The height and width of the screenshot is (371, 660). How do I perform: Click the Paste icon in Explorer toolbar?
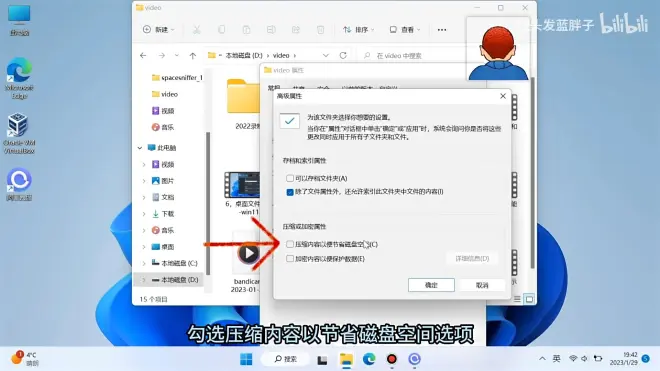[x=246, y=29]
